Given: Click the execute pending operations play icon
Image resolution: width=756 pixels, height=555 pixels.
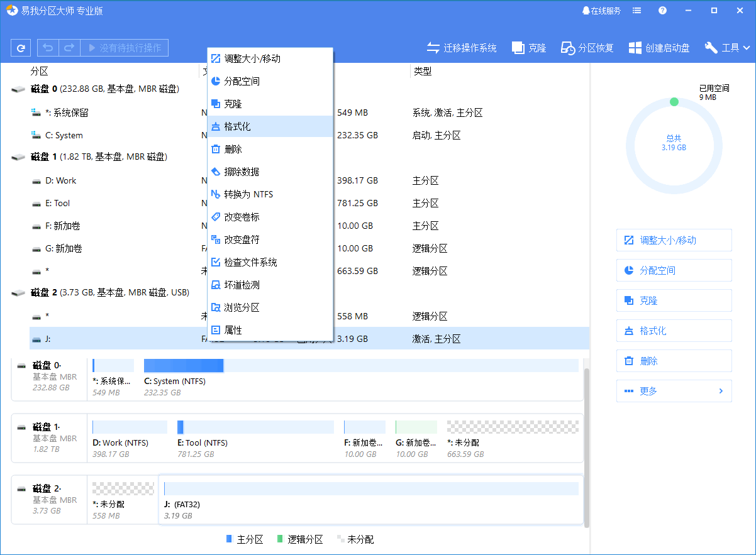Looking at the screenshot, I should 92,47.
